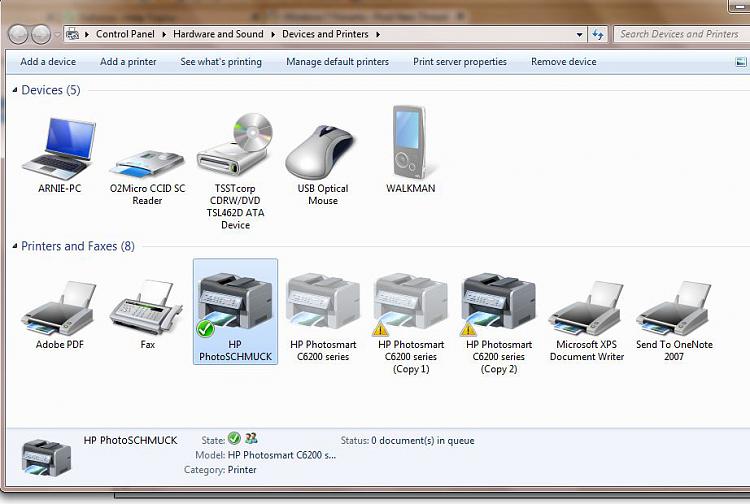
Task: Select the O2Micro CCID SC Reader device
Action: [x=147, y=176]
